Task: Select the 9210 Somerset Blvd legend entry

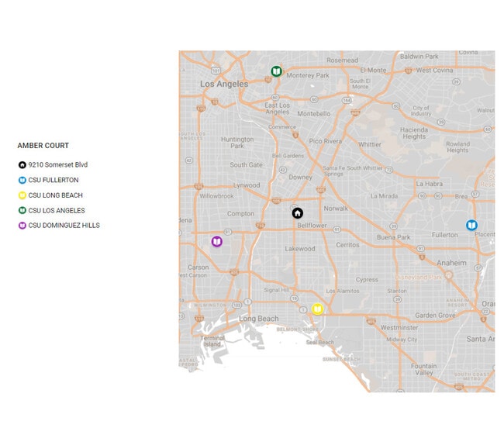Action: pos(58,165)
